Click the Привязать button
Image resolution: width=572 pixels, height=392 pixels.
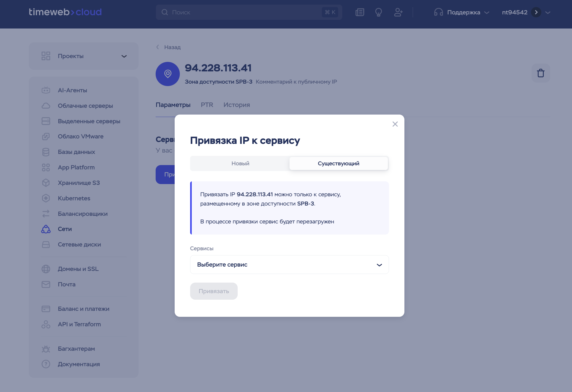[x=214, y=291]
